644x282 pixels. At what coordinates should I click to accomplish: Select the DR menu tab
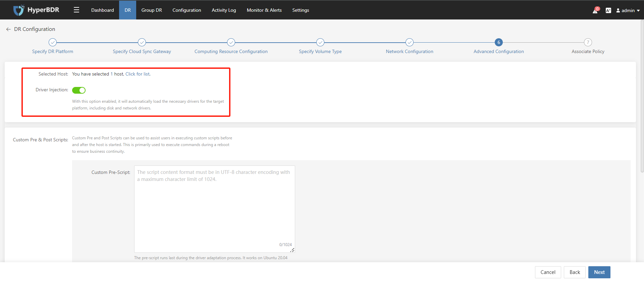(x=127, y=10)
